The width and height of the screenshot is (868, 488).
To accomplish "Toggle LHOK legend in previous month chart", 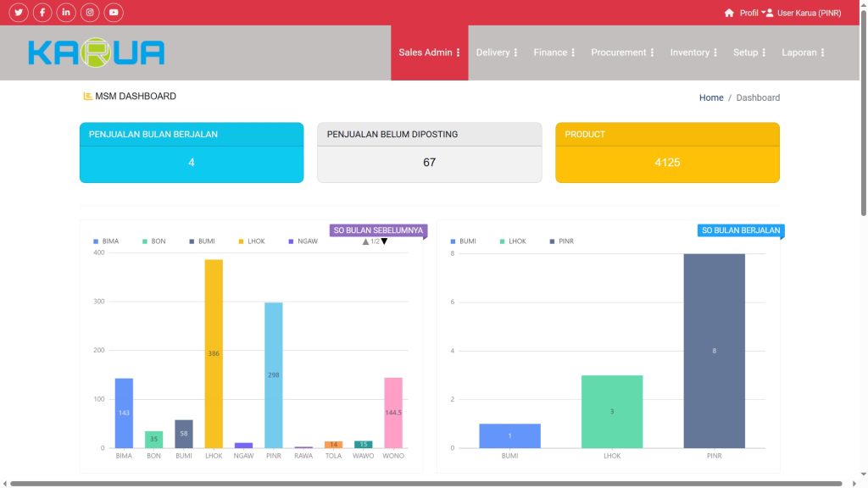I will click(252, 241).
